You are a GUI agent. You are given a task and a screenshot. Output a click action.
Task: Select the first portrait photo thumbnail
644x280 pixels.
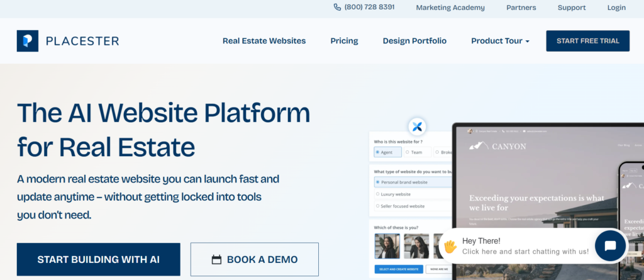coord(387,246)
